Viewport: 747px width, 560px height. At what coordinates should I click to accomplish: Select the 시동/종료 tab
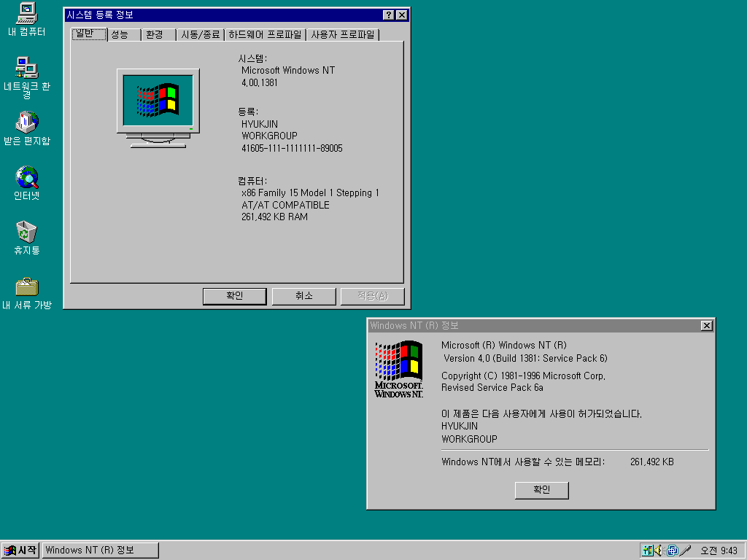[x=200, y=35]
